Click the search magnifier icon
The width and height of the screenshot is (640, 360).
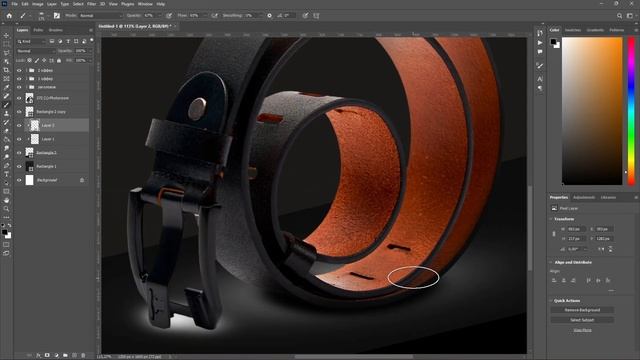(620, 16)
